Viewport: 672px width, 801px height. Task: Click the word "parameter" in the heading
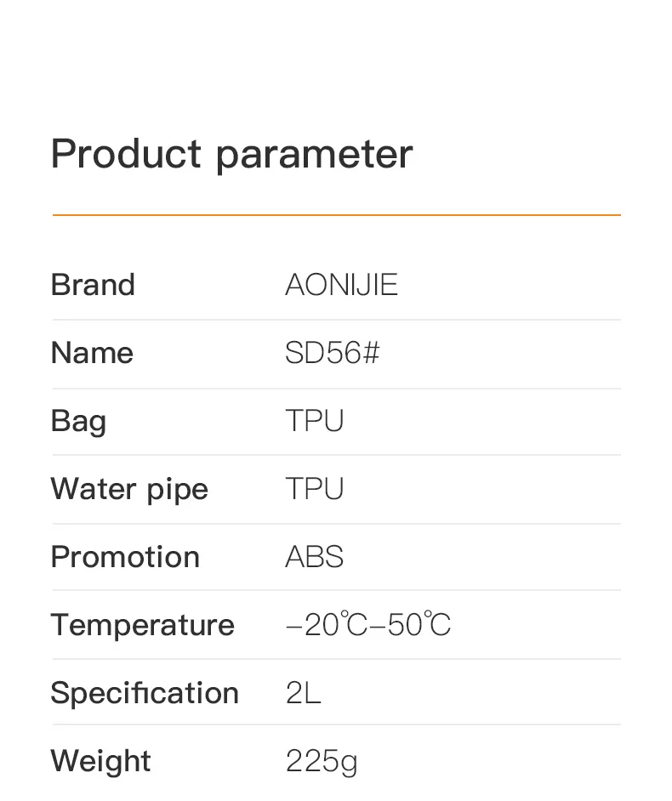tap(314, 154)
